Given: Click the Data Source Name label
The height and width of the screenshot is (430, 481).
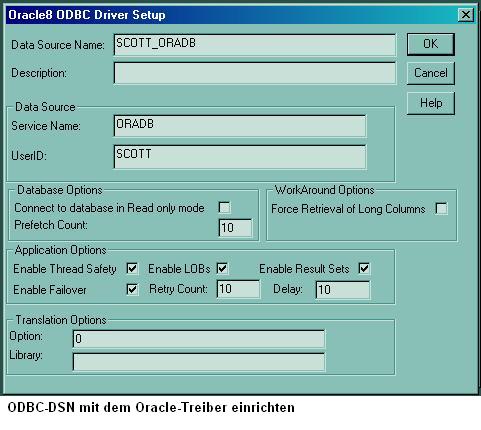Looking at the screenshot, I should [x=58, y=45].
